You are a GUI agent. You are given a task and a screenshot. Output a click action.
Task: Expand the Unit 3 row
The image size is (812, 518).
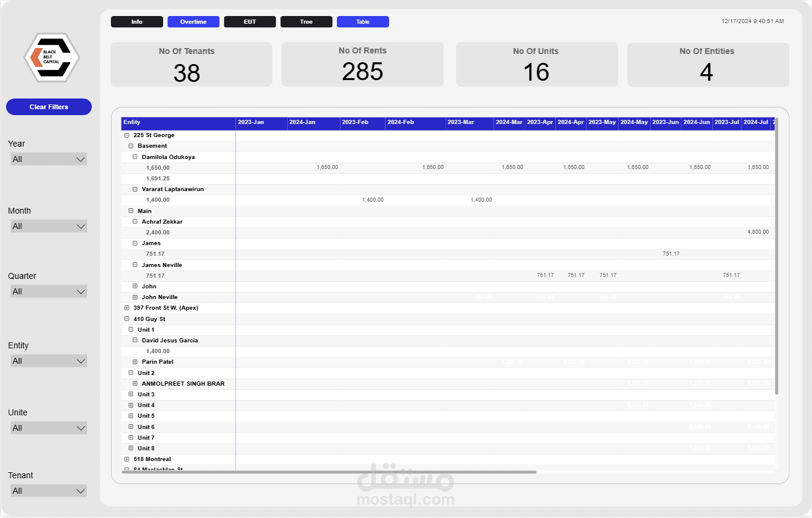[130, 395]
